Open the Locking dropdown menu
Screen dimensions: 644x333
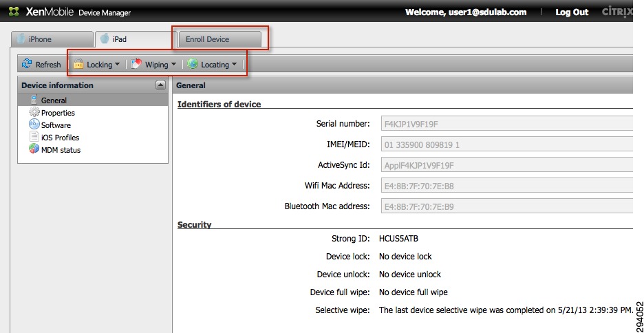pyautogui.click(x=97, y=65)
